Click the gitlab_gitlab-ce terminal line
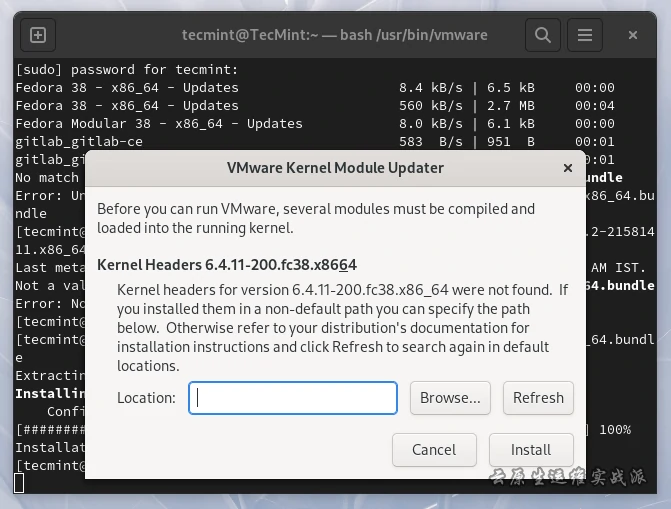This screenshot has width=671, height=509. [x=79, y=142]
